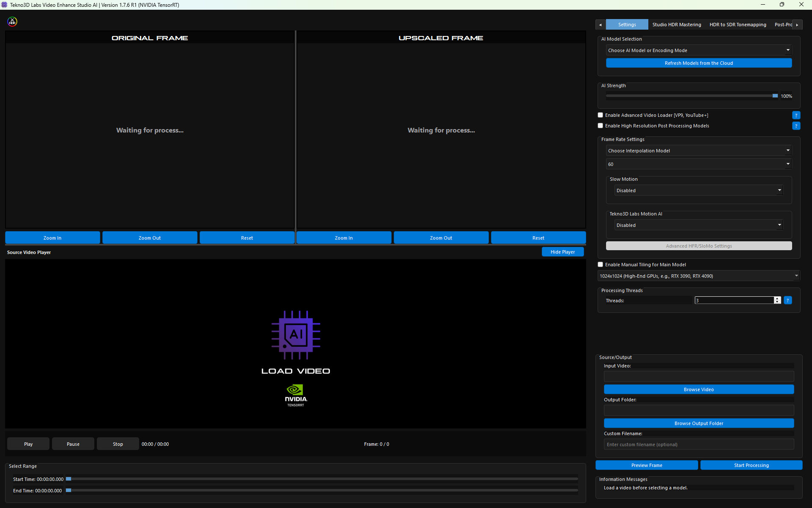This screenshot has height=508, width=812.
Task: Reset the original frame view
Action: [x=247, y=238]
